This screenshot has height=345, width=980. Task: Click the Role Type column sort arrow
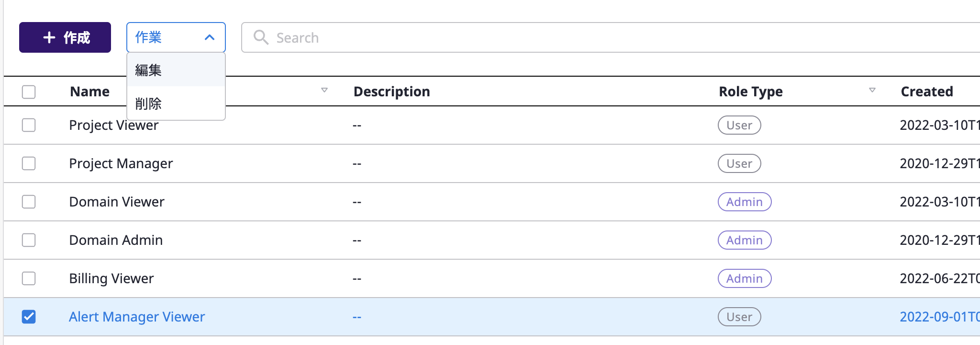point(872,90)
